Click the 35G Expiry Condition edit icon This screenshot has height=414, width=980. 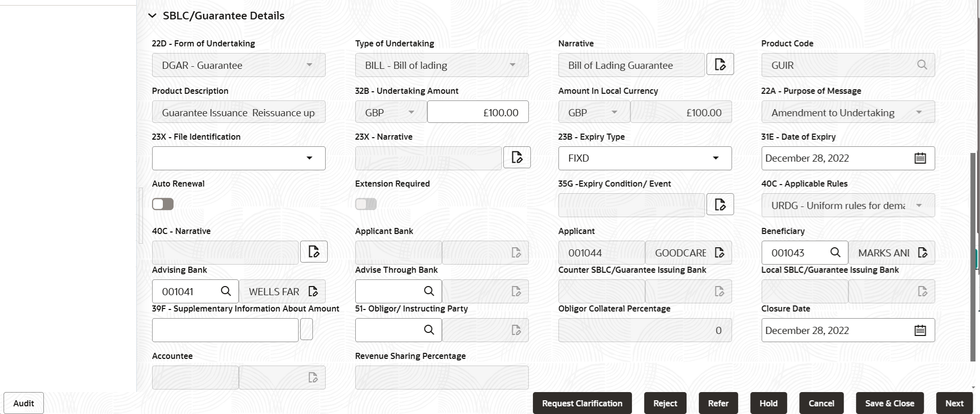(x=720, y=204)
